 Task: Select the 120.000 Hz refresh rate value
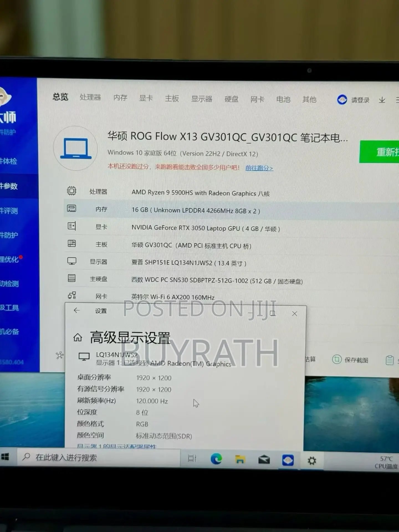(x=152, y=401)
